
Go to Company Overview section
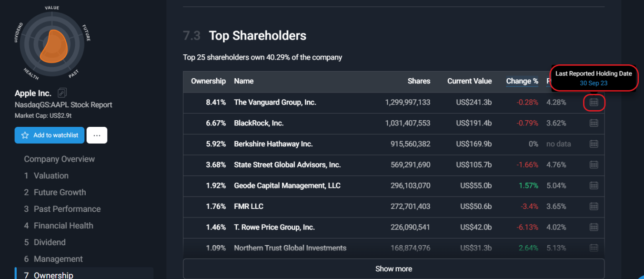pyautogui.click(x=60, y=159)
